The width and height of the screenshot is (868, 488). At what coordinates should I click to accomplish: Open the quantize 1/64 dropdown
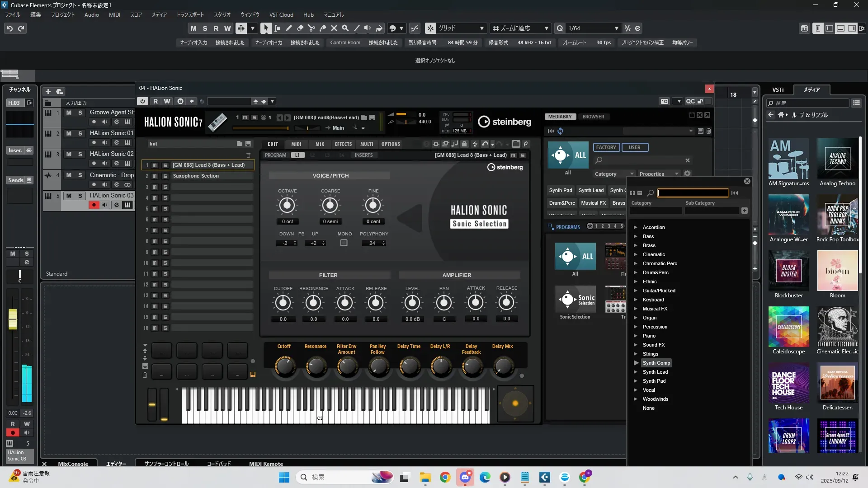coord(616,28)
